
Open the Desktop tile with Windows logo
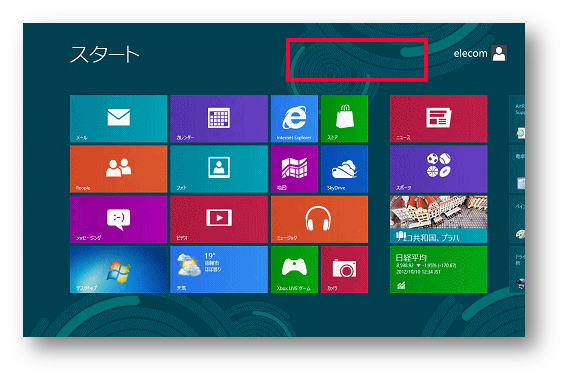pos(119,269)
